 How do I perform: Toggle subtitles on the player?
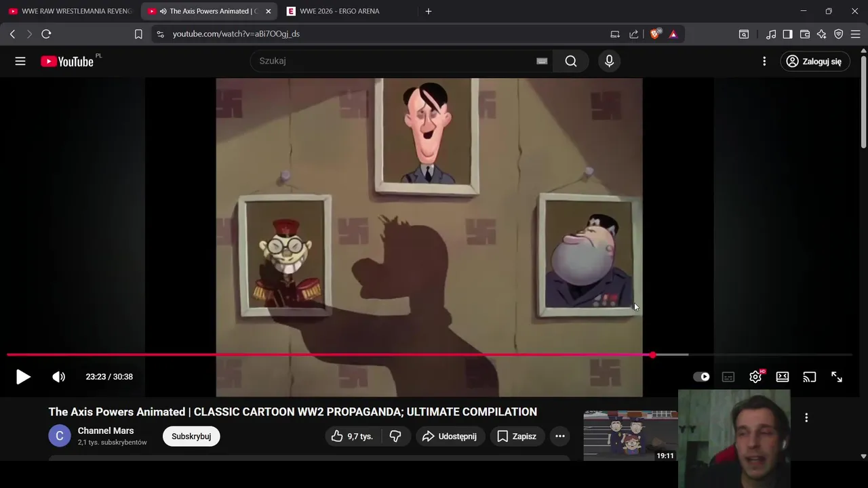[728, 377]
